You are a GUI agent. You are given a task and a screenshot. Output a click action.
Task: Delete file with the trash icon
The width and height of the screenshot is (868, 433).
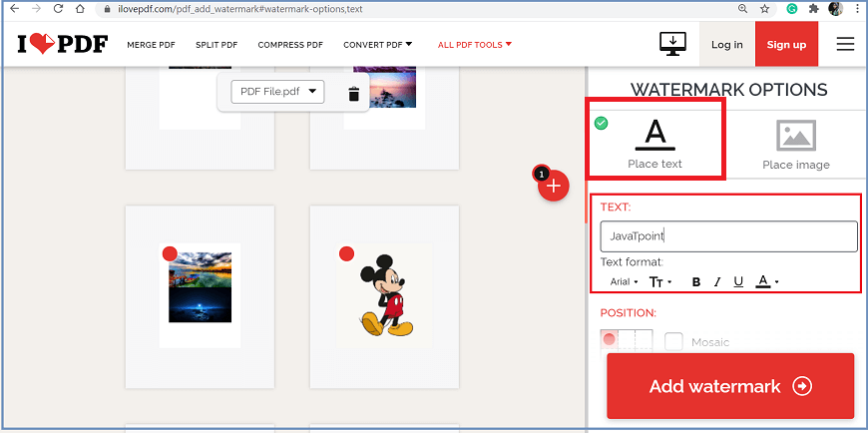[x=354, y=94]
